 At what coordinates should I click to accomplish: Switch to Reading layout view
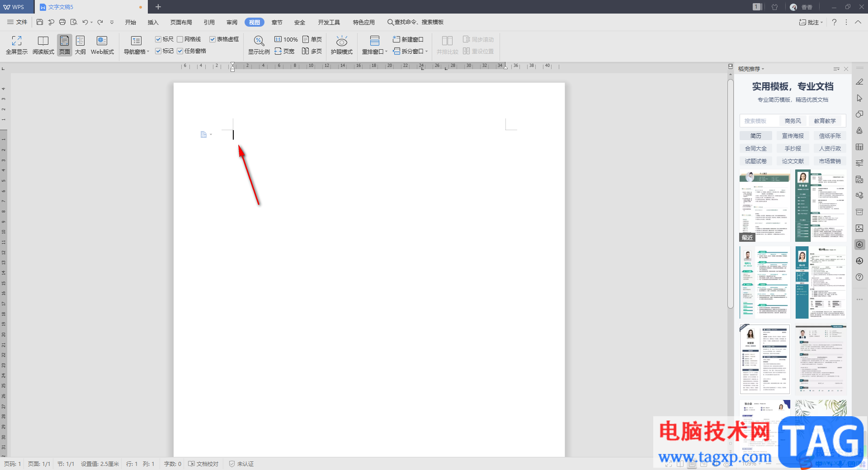(x=43, y=45)
